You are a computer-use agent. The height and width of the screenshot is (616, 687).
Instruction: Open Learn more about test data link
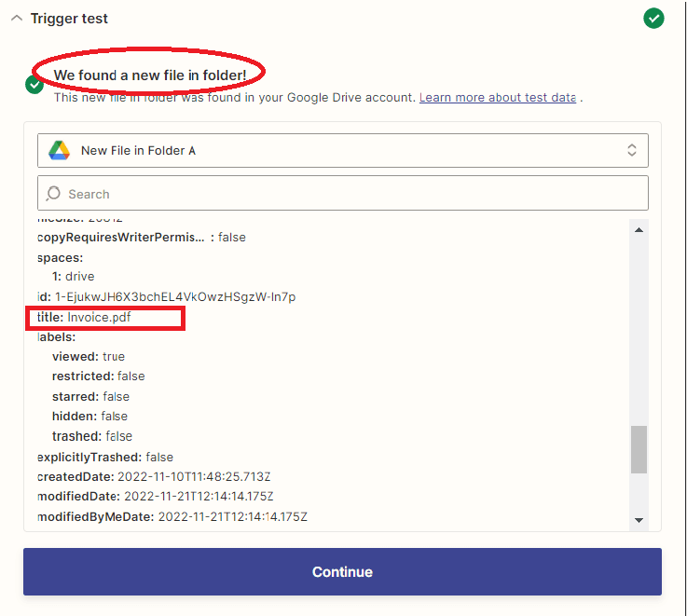click(497, 97)
